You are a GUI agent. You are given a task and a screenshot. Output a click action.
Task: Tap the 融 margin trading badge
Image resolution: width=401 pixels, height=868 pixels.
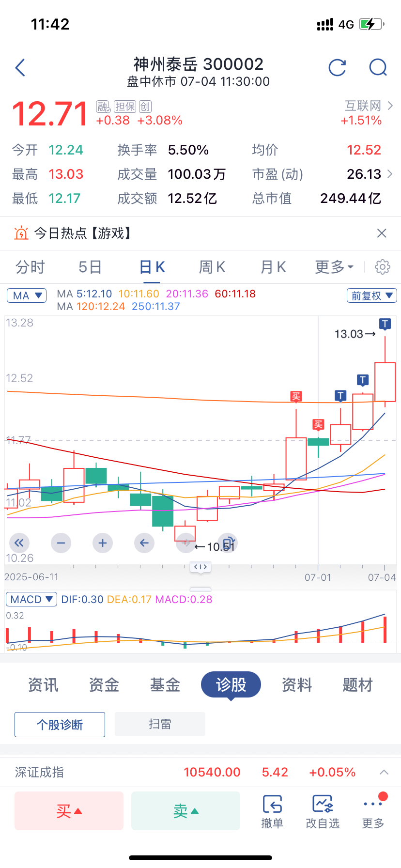[103, 107]
